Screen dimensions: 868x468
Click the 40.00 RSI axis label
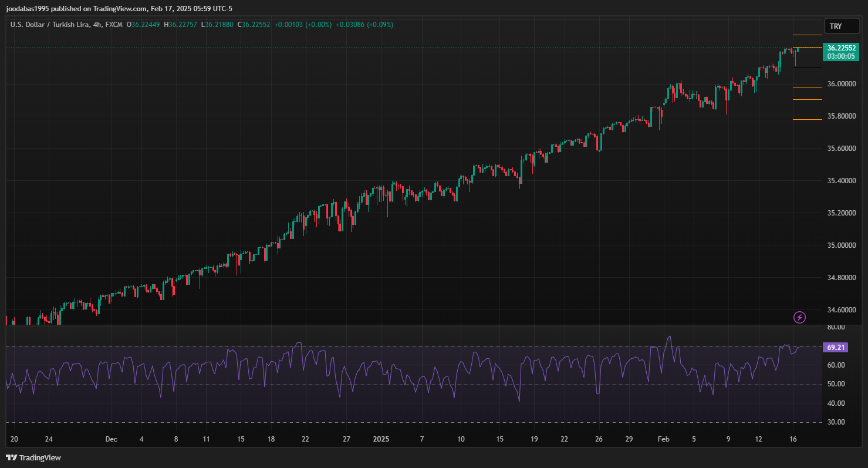(836, 403)
